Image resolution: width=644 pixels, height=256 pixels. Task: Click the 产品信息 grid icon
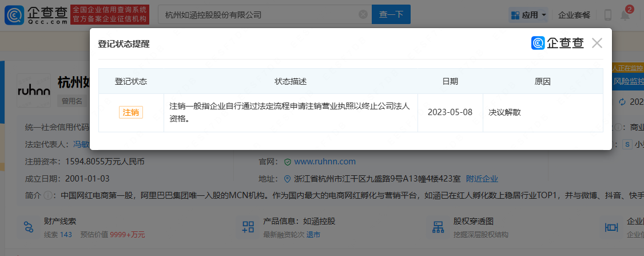coord(248,227)
